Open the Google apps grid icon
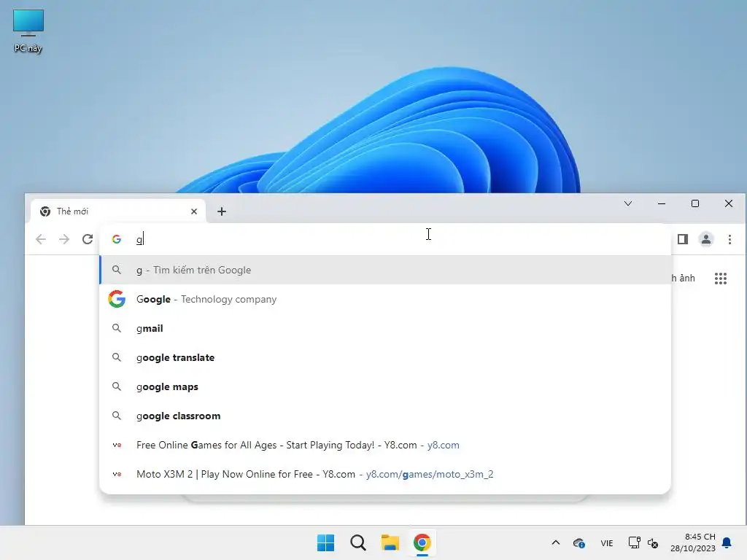The height and width of the screenshot is (560, 747). point(721,279)
